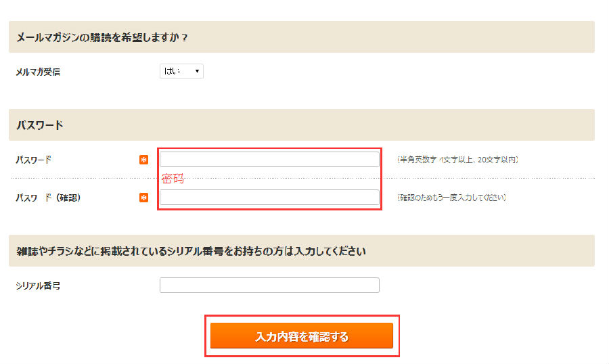Click the required asterisk icon beside パスワード（確認）
Image resolution: width=609 pixels, height=364 pixels.
(143, 198)
